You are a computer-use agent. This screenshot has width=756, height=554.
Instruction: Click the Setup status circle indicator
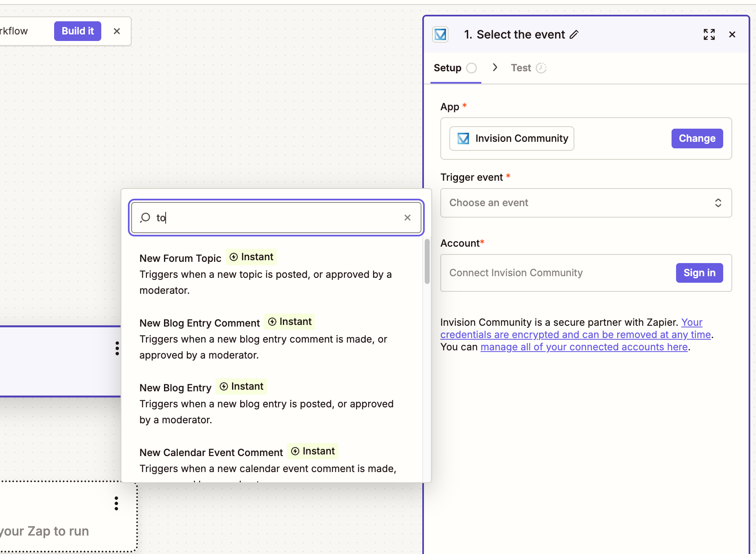click(x=471, y=68)
